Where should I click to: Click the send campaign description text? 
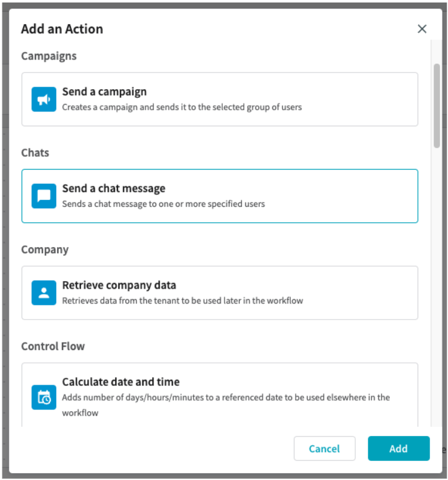(182, 107)
